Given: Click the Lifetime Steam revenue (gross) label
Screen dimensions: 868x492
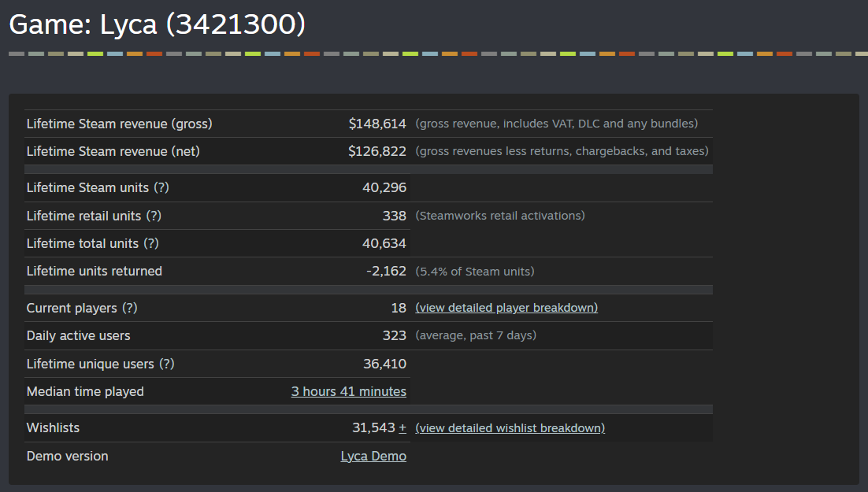Looking at the screenshot, I should click(119, 124).
